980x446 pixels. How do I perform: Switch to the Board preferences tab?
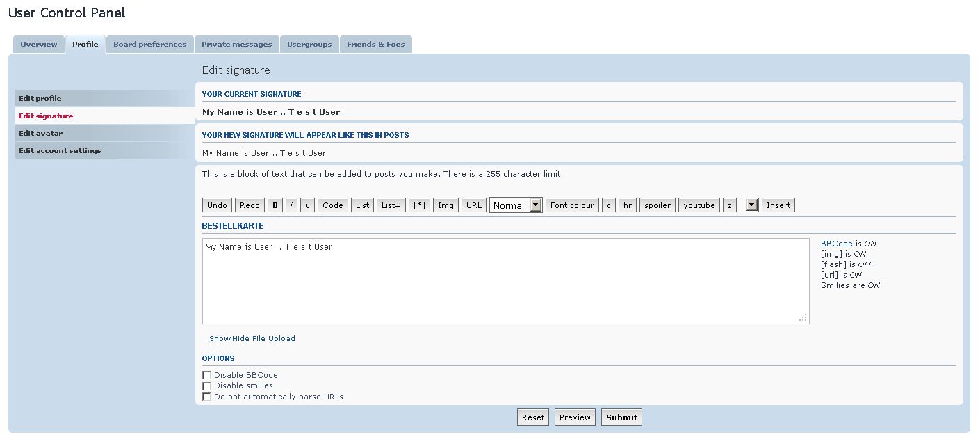point(149,45)
